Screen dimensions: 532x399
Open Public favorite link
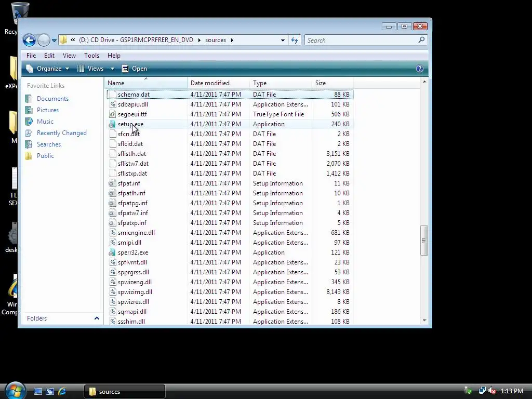point(46,156)
